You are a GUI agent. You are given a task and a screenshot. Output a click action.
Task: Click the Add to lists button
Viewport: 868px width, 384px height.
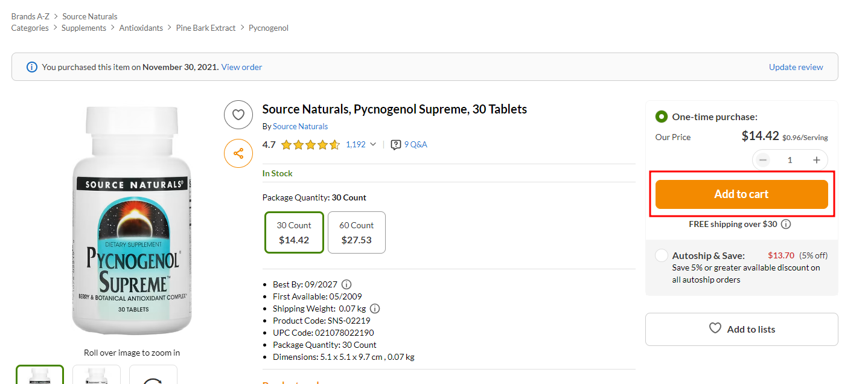coord(741,329)
